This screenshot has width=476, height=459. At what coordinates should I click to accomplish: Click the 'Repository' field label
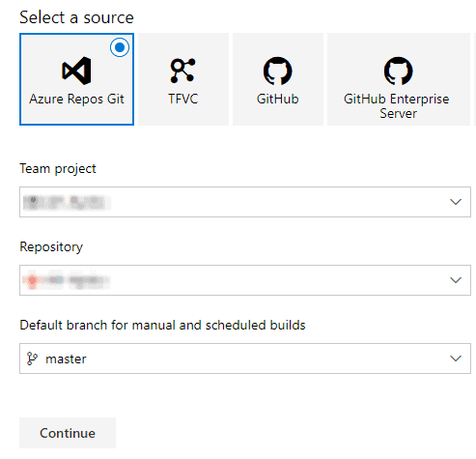tap(51, 247)
